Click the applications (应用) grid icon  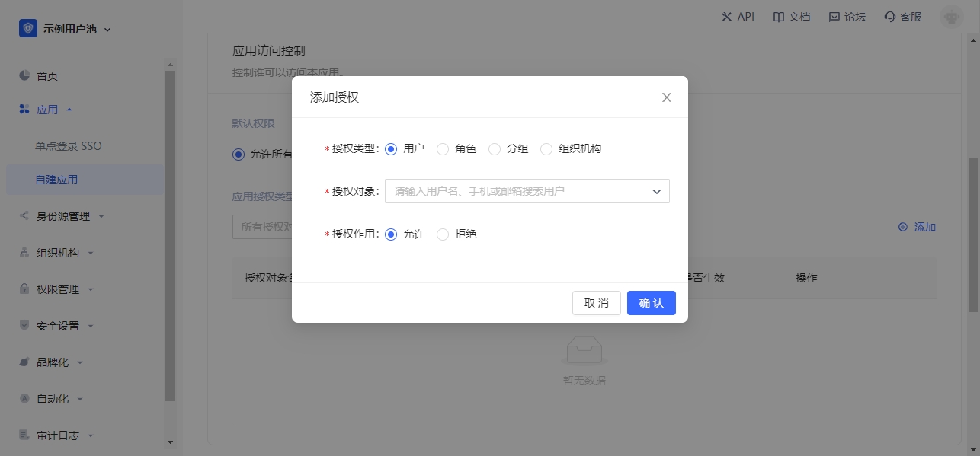point(24,110)
